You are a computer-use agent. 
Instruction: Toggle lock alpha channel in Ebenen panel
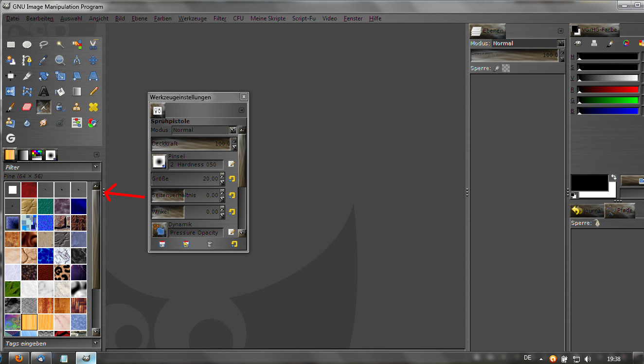point(506,69)
